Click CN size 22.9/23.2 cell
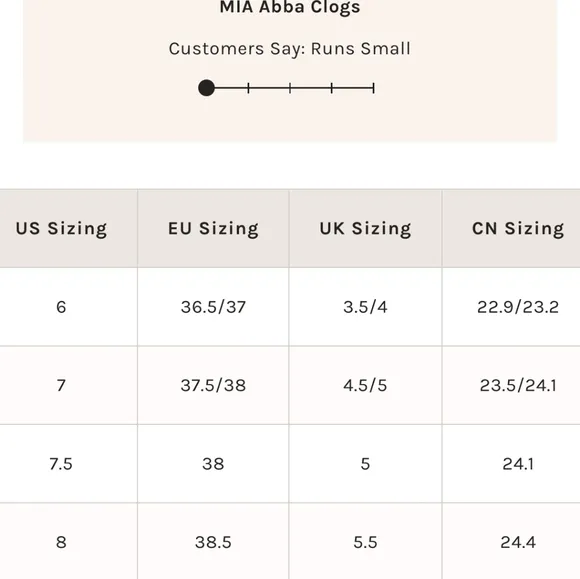Image resolution: width=580 pixels, height=579 pixels. tap(518, 307)
